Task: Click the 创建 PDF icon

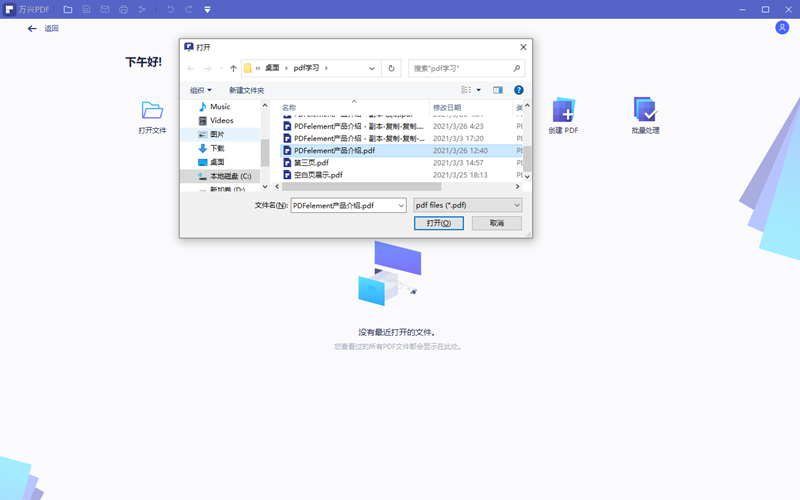Action: (x=563, y=110)
